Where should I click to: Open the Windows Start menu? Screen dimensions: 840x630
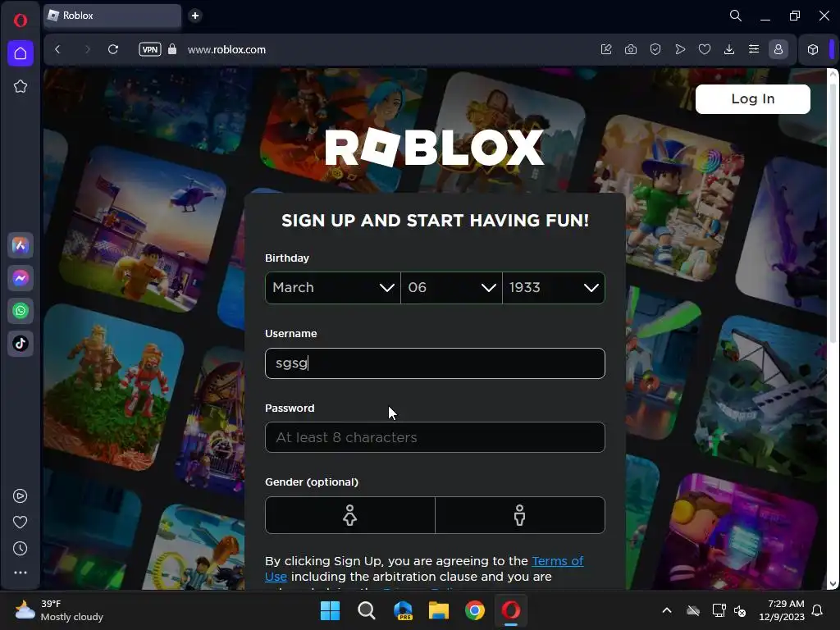coord(330,610)
